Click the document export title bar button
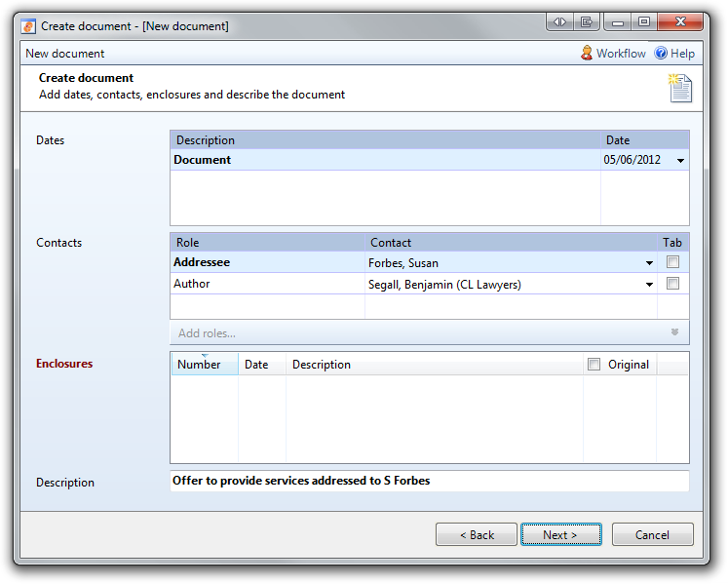This screenshot has height=584, width=728. pyautogui.click(x=587, y=21)
